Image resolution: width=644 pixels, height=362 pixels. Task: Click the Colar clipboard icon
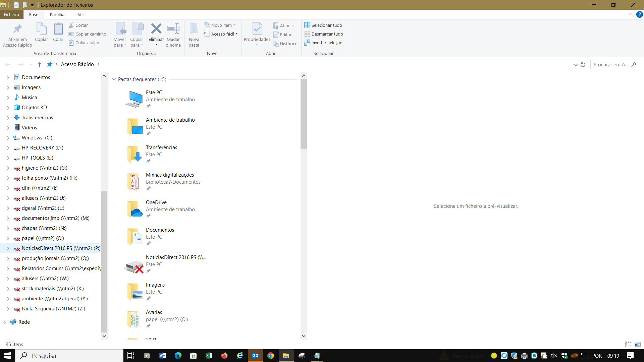(58, 29)
